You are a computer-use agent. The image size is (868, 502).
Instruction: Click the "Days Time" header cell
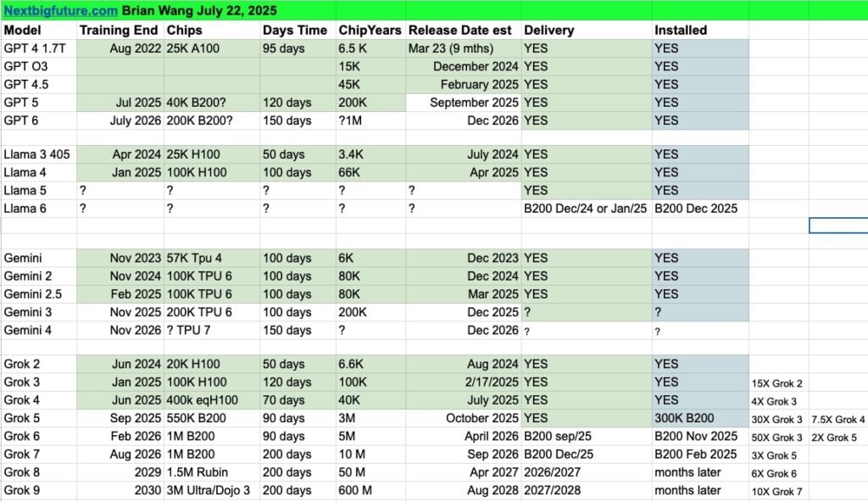pos(298,30)
